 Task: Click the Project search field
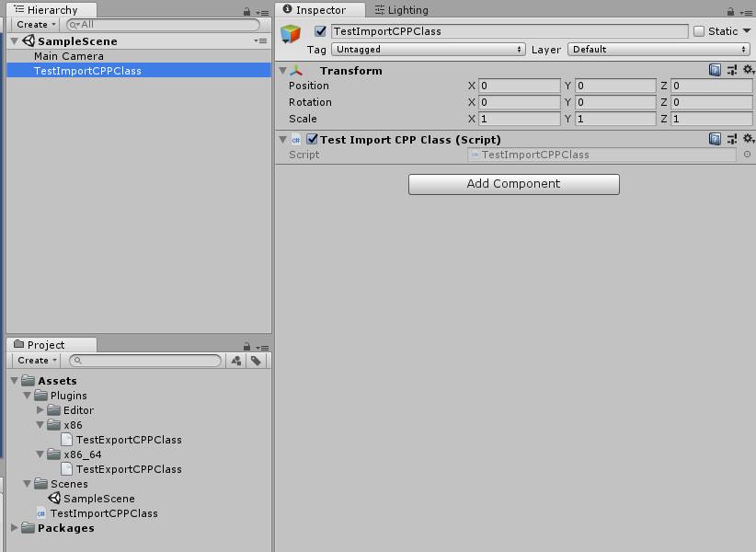tap(145, 361)
